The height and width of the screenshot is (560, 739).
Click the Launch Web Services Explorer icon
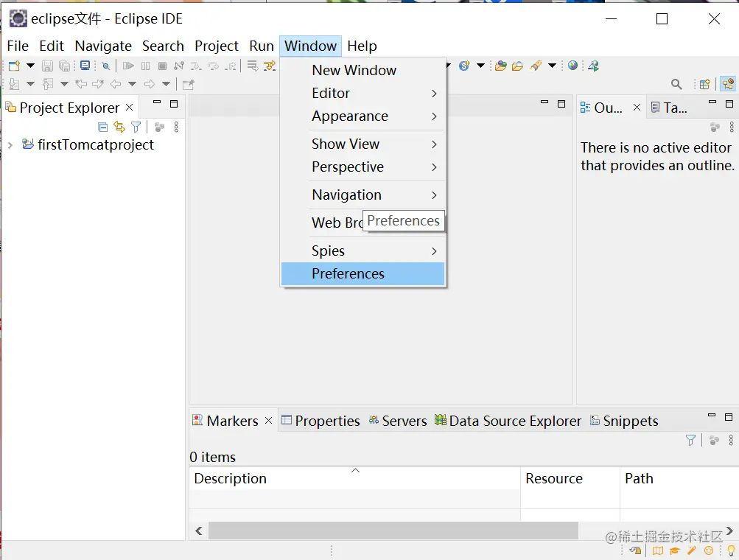(x=593, y=66)
